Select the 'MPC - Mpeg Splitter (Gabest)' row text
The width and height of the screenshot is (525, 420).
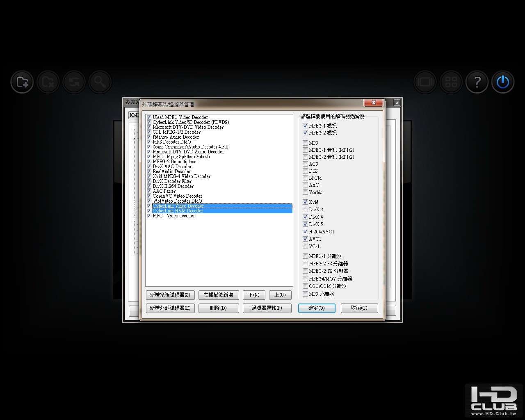(x=181, y=157)
